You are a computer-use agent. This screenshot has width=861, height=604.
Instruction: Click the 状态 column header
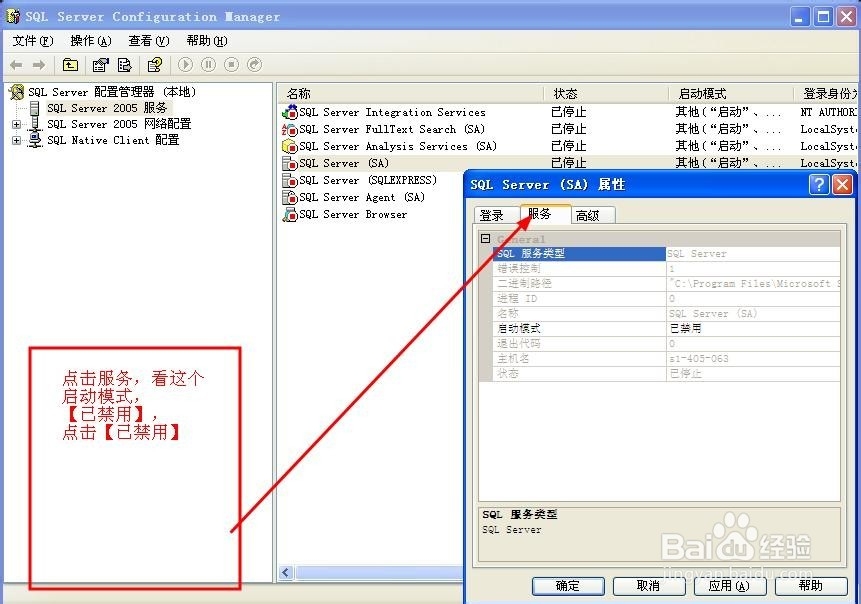[x=606, y=94]
